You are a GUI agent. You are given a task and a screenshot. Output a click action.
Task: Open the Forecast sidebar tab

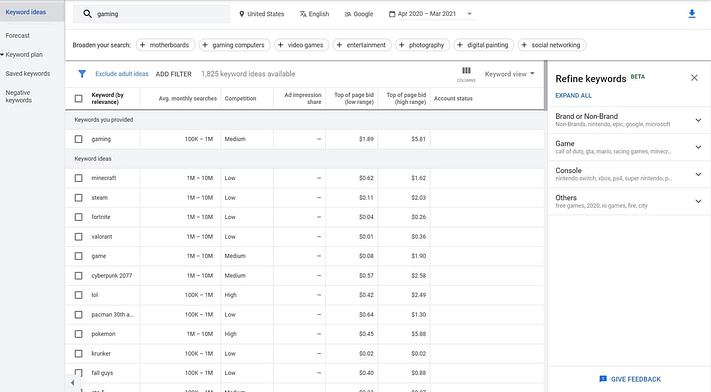point(18,35)
